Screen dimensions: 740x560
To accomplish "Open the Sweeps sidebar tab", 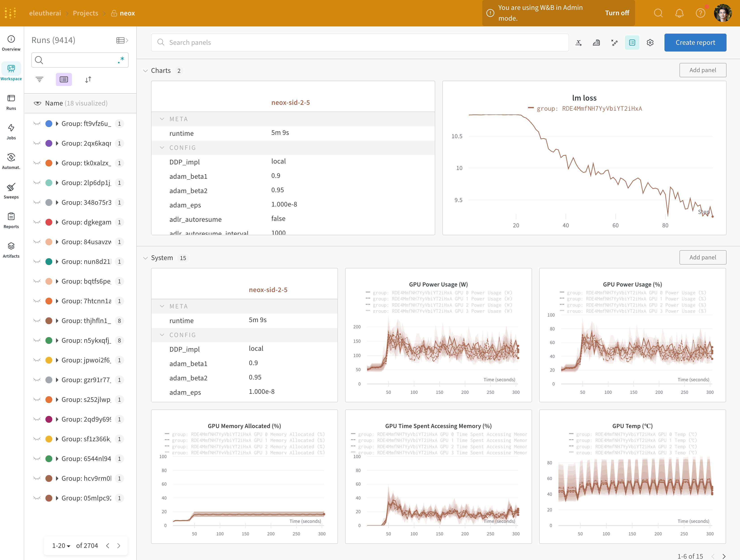I will coord(11,191).
